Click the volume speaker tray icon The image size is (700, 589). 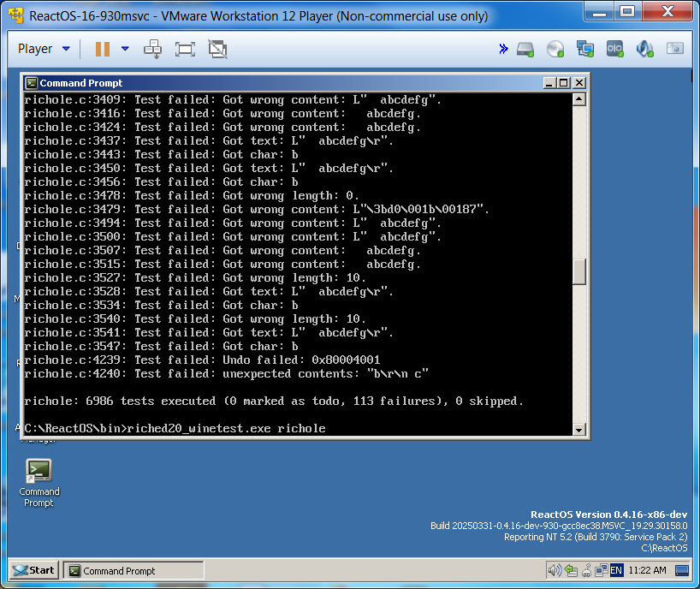(x=555, y=570)
